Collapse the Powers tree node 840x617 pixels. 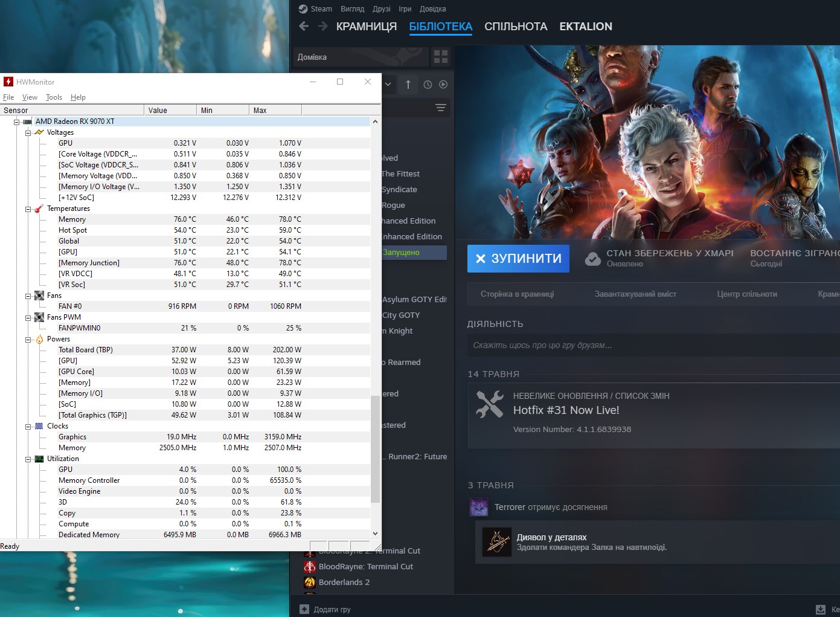pos(28,339)
